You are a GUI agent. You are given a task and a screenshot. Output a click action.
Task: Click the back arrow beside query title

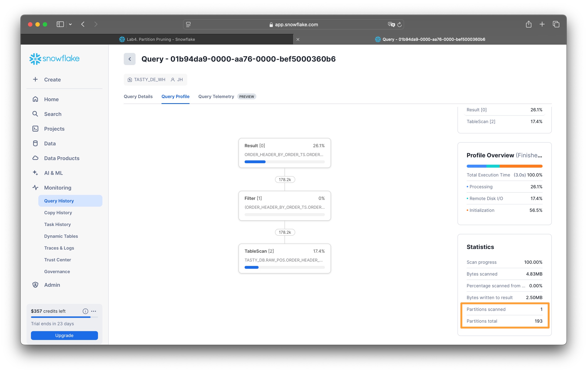coord(129,59)
